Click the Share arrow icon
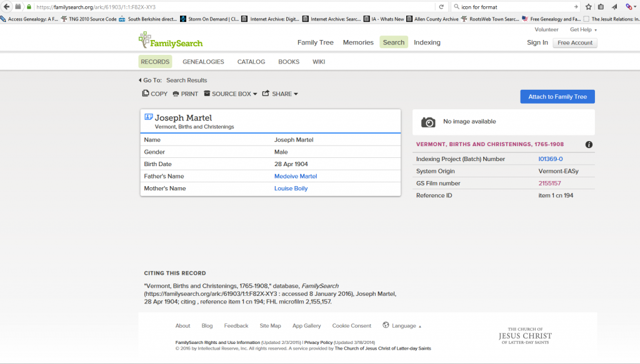This screenshot has width=640, height=364. 266,94
